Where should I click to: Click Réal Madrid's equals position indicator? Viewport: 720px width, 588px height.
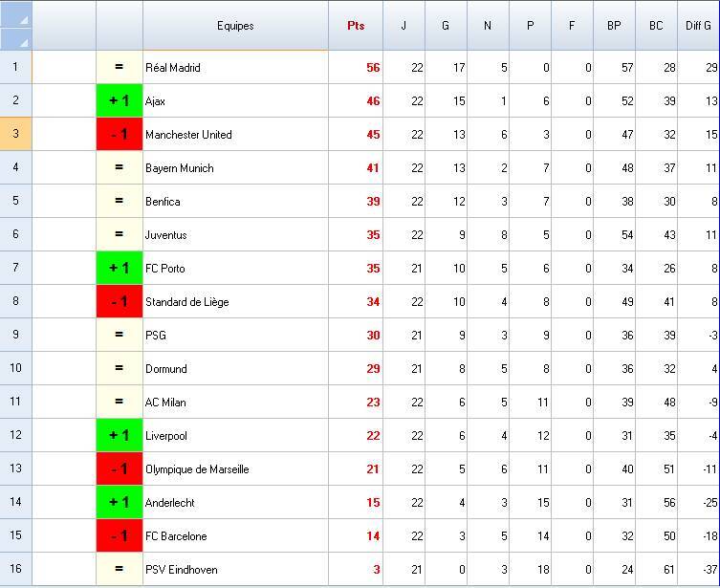120,67
